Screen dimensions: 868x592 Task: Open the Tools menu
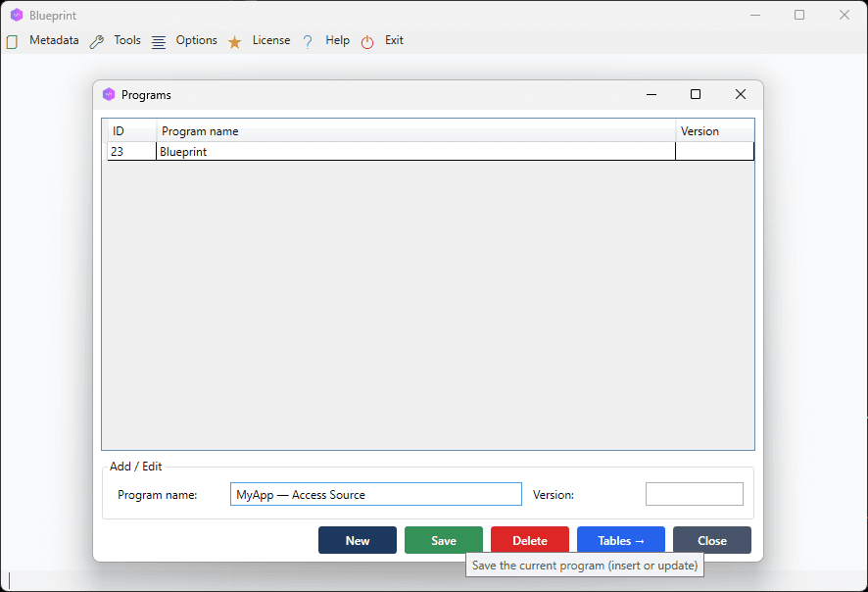click(x=127, y=40)
